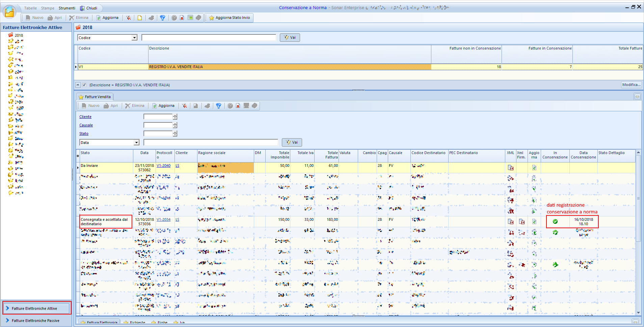Click the application logo button at top left

click(x=9, y=12)
